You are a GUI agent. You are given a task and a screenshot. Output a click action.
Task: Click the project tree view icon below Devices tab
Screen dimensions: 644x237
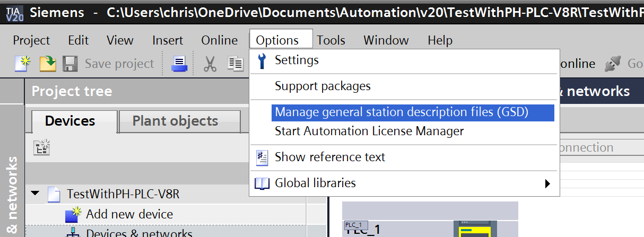click(41, 148)
